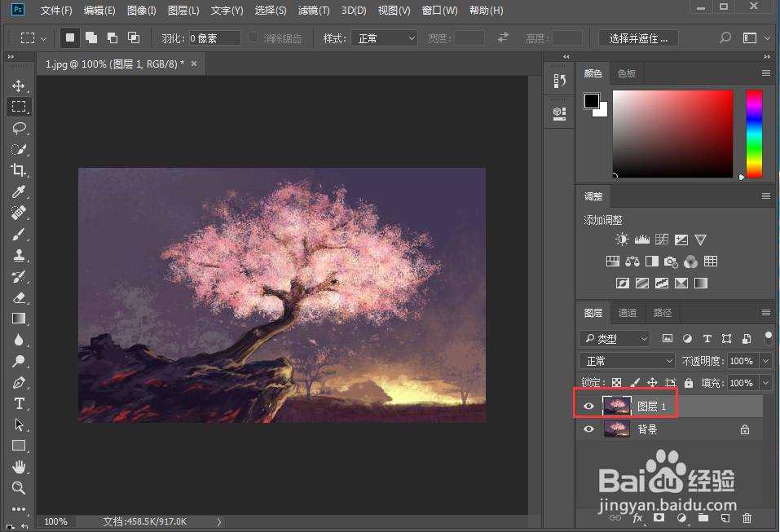Choose New Selection mode in options bar
Image resolution: width=780 pixels, height=532 pixels.
pos(70,37)
